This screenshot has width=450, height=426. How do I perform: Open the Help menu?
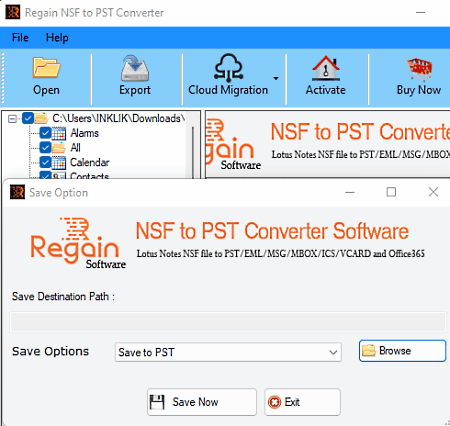click(x=57, y=38)
